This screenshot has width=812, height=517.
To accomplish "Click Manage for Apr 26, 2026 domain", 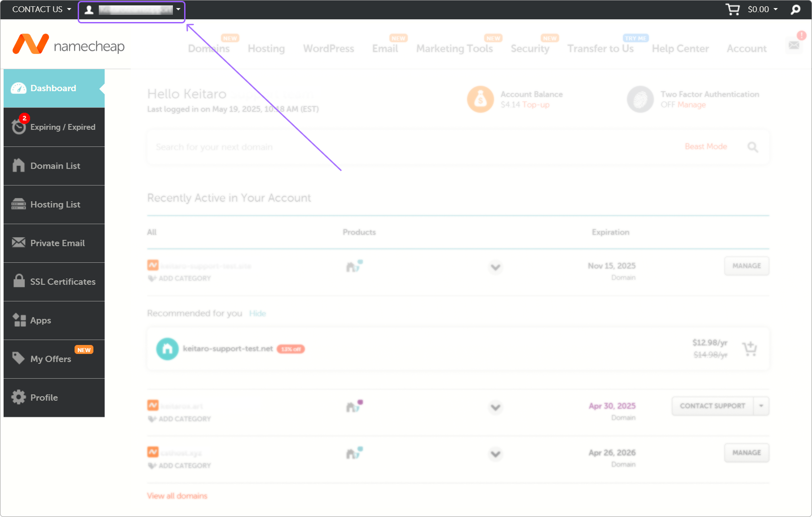I will tap(746, 453).
